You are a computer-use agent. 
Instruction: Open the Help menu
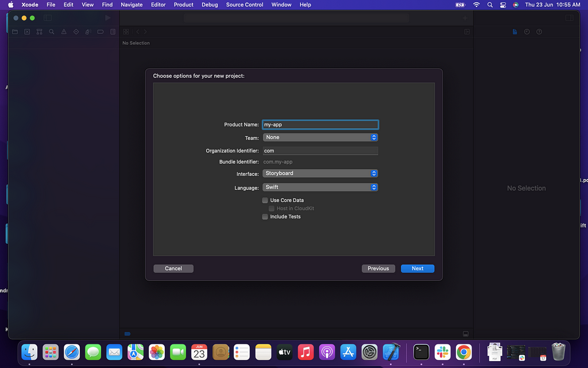click(x=305, y=5)
